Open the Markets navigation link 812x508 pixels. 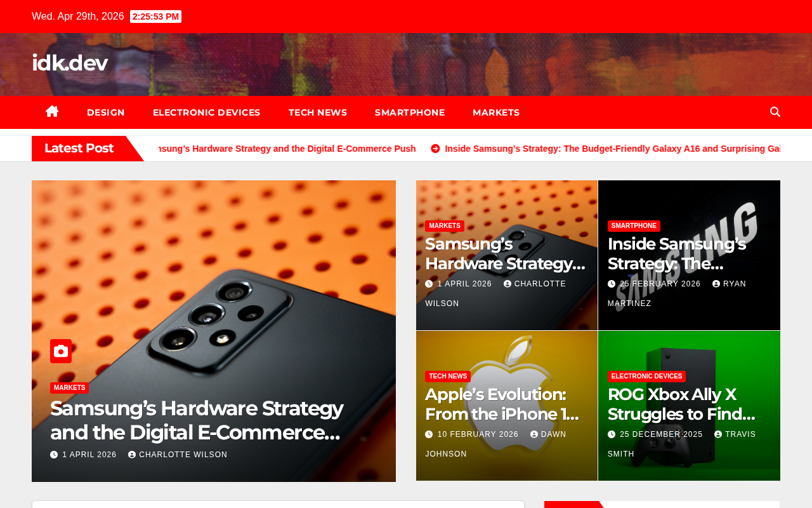click(496, 112)
